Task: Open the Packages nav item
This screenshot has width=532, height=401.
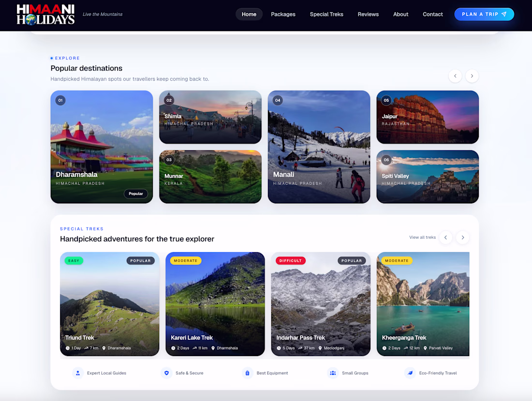Action: [x=283, y=14]
